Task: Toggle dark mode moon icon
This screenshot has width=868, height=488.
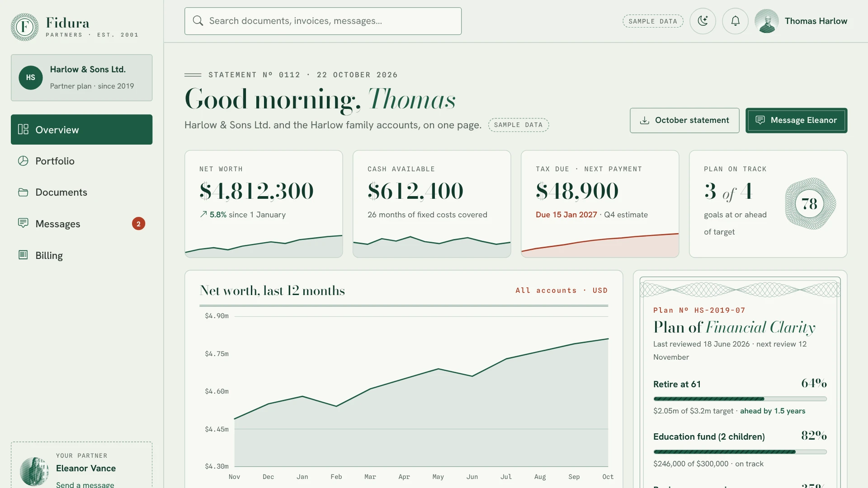Action: 703,21
